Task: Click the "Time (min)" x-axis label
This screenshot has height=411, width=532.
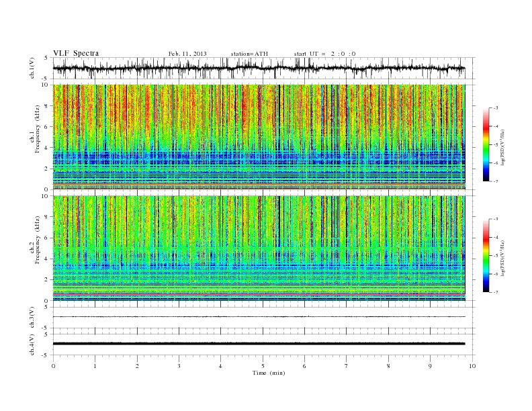Action: pos(269,373)
